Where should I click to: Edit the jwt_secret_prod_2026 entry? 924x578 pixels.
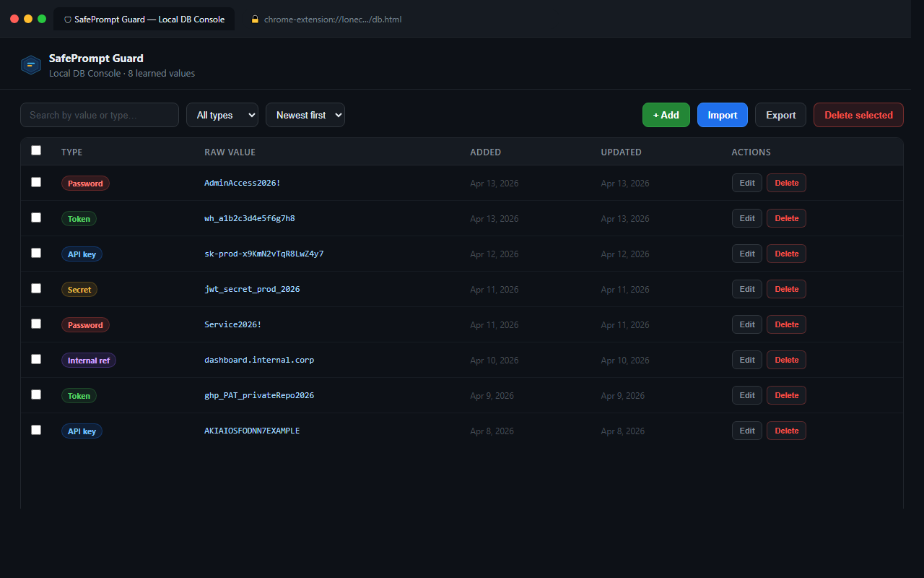(747, 289)
